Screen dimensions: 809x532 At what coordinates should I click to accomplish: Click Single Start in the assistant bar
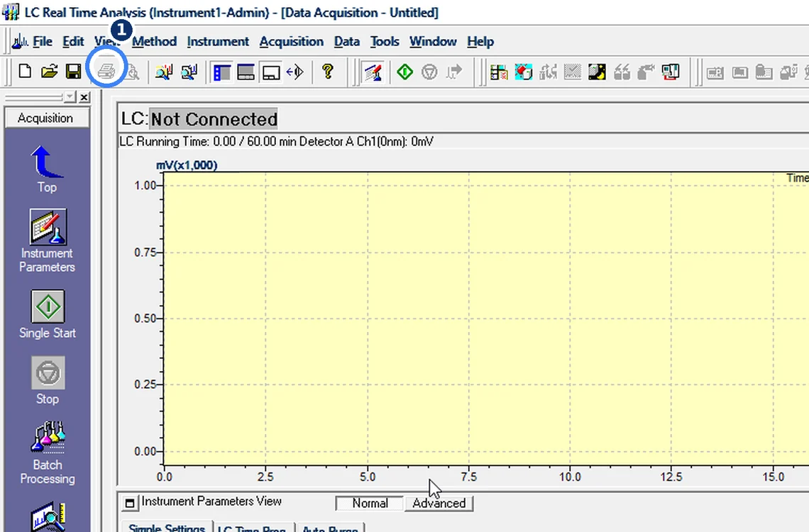point(48,314)
